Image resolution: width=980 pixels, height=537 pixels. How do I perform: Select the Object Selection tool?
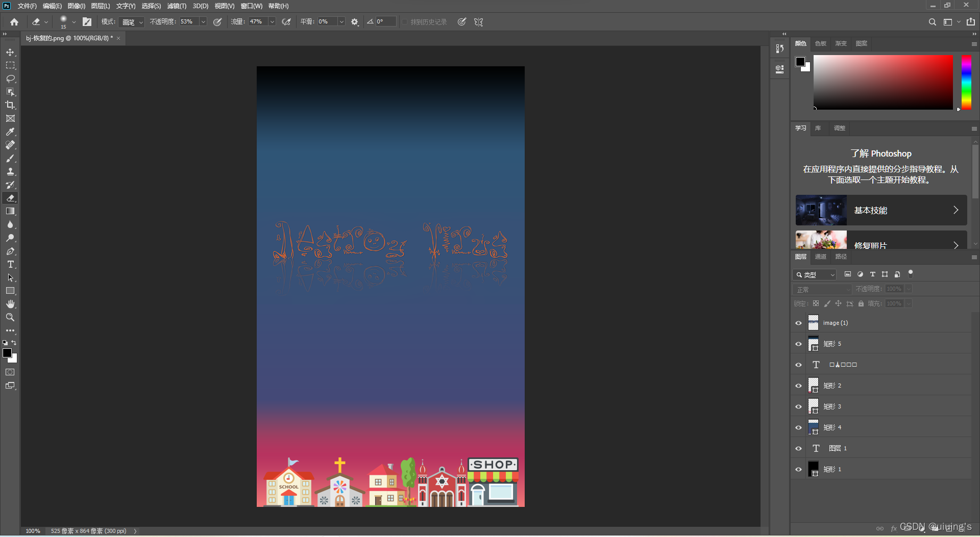pyautogui.click(x=10, y=92)
